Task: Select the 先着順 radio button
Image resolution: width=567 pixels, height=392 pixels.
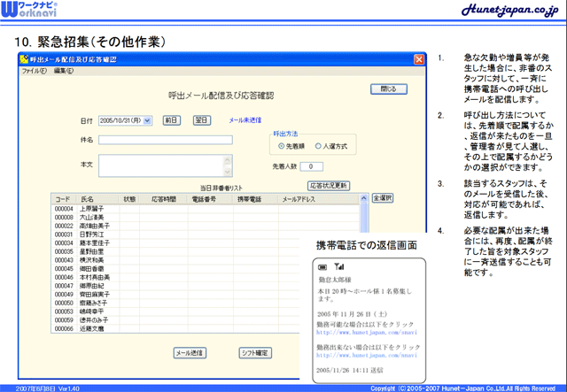Action: tap(281, 145)
